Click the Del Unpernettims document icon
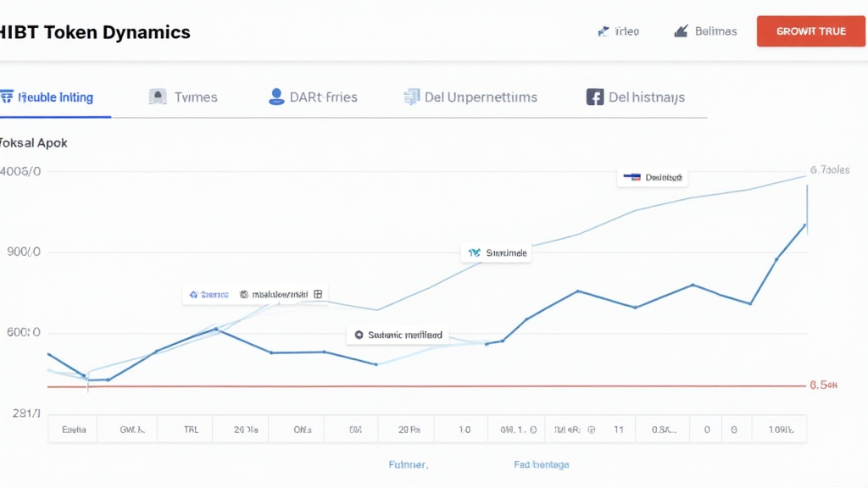The image size is (868, 488). 412,97
